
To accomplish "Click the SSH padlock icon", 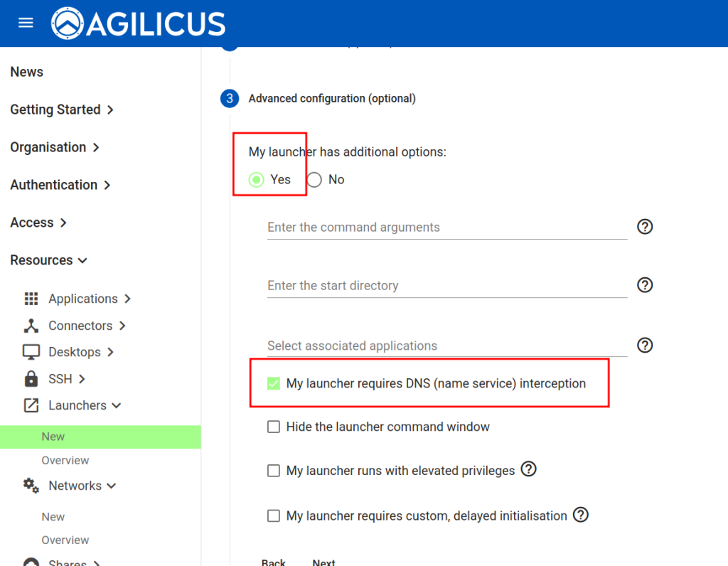I will pos(31,378).
